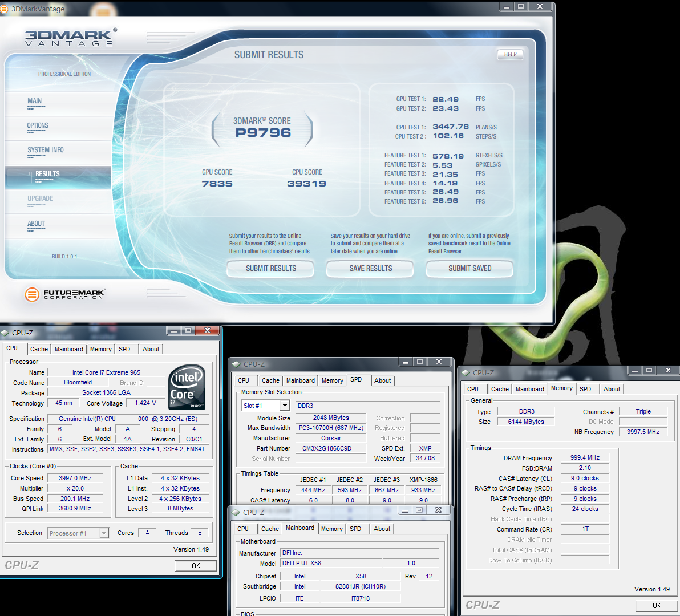
Task: Click the Help button in 3DMark
Action: 510,55
